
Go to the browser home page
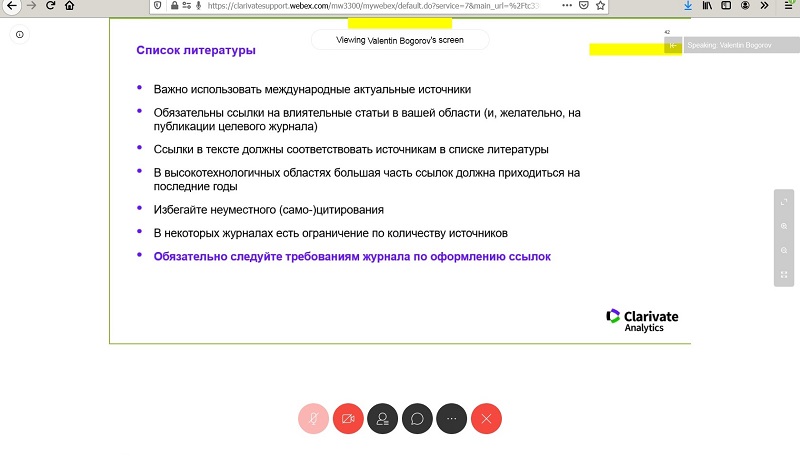[x=70, y=6]
